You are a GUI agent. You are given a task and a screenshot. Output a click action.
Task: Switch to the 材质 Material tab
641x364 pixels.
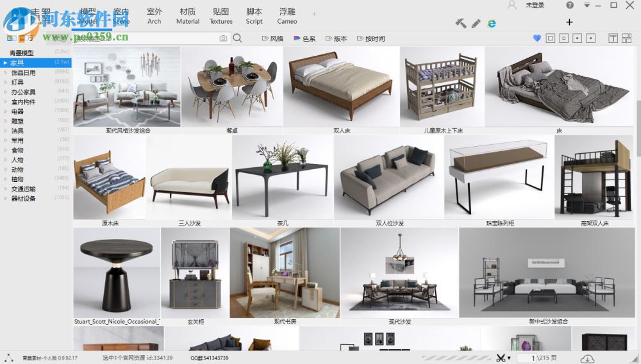(188, 16)
